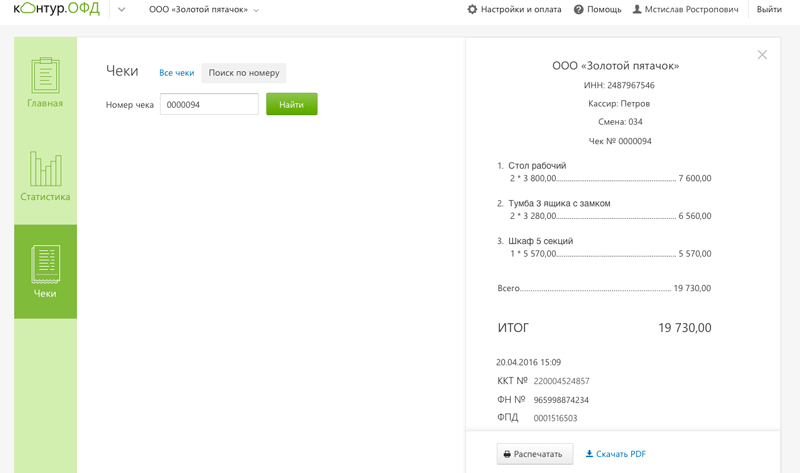
Task: Select the Поиск по номеру tab
Action: (244, 73)
